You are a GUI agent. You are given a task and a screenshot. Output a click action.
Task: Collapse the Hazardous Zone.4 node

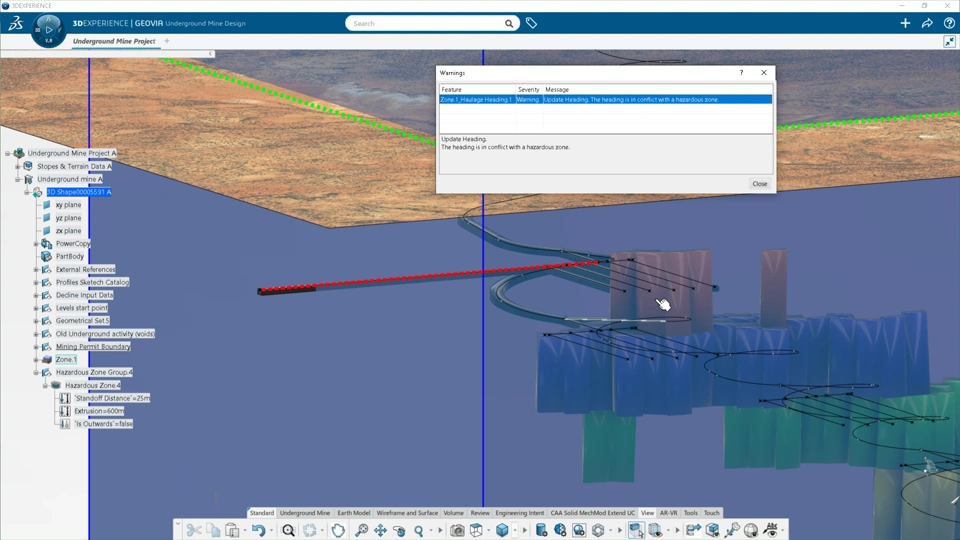[45, 385]
